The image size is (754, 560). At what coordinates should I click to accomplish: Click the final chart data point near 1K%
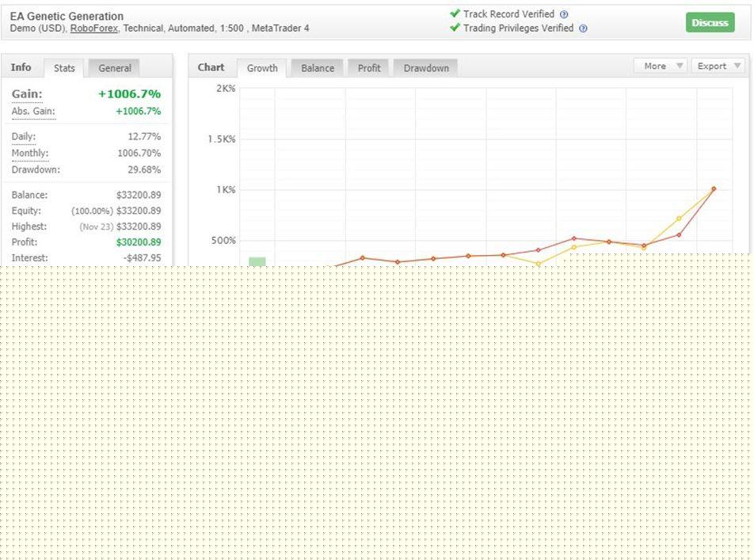coord(714,189)
